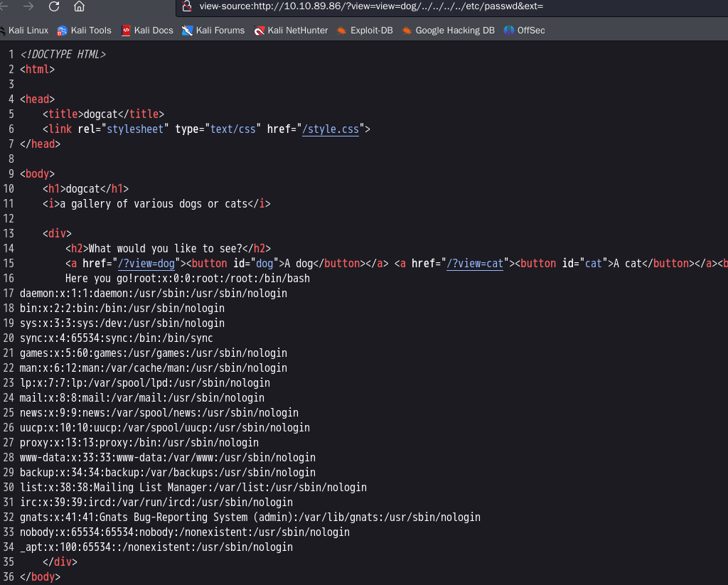Click the mail:x:8:8 passwd line
The image size is (728, 585).
(142, 397)
